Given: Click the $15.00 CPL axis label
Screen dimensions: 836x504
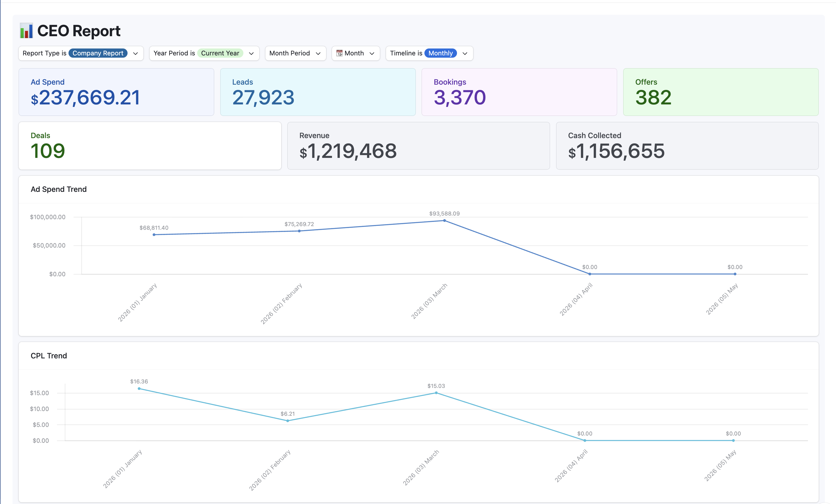Looking at the screenshot, I should pos(39,393).
